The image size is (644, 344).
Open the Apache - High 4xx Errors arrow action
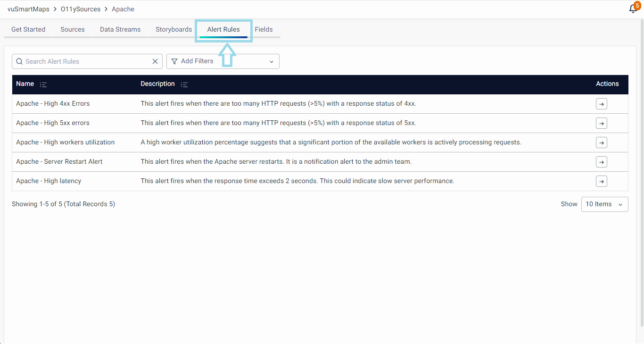[601, 104]
